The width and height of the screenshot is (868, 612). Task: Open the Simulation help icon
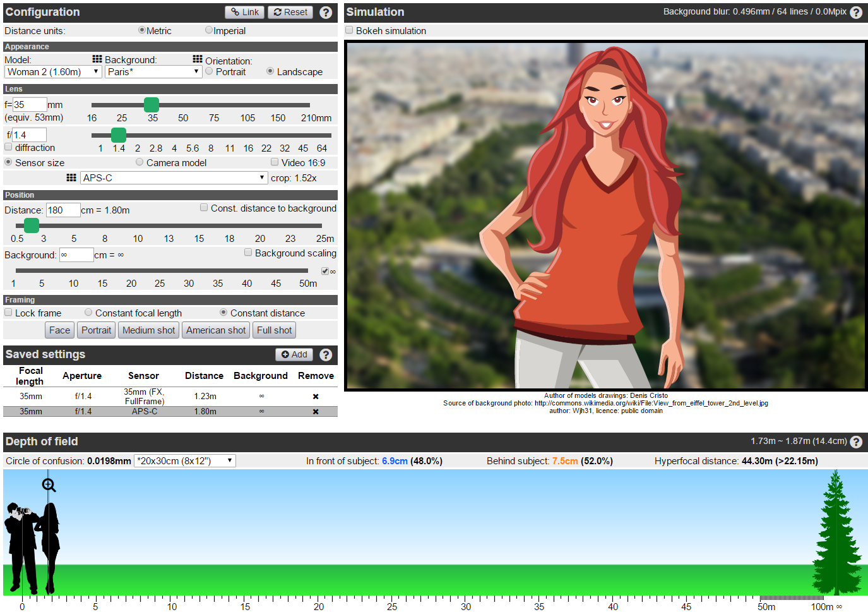tap(856, 13)
